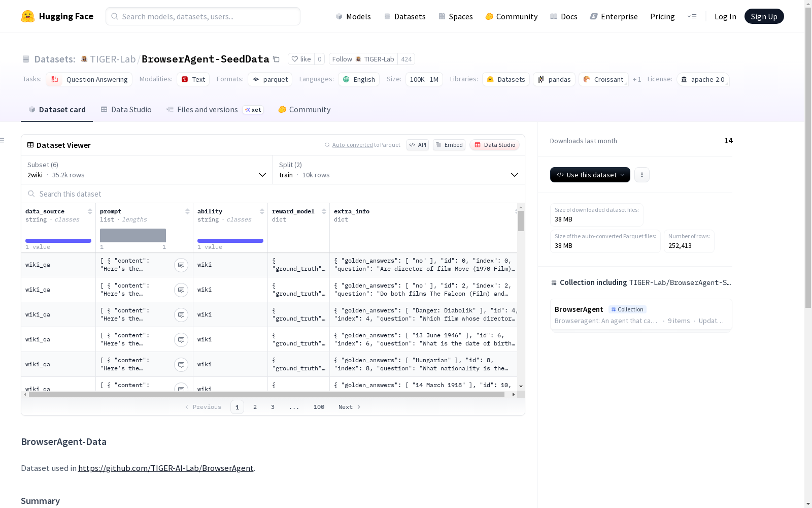Click the Search this dataset field
This screenshot has width=812, height=508.
[273, 194]
